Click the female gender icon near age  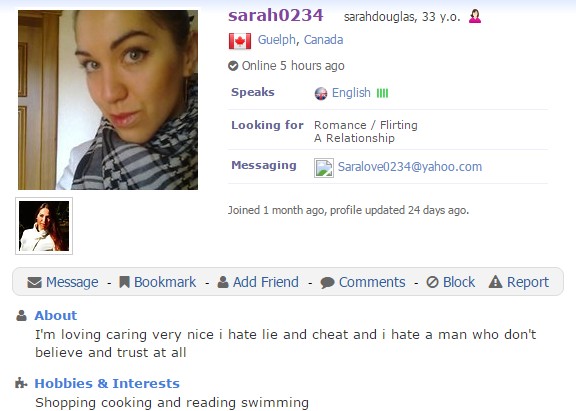tap(475, 16)
